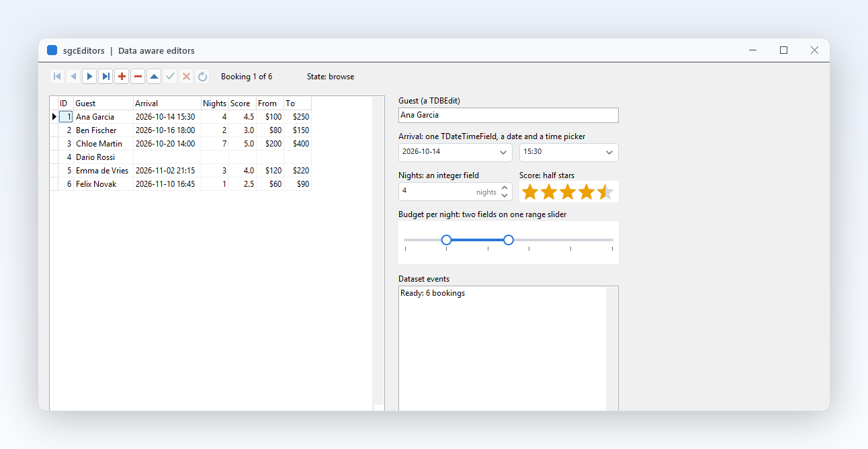The height and width of the screenshot is (449, 868).
Task: Click arrival cell 2026-11-02 21:15
Action: [167, 171]
